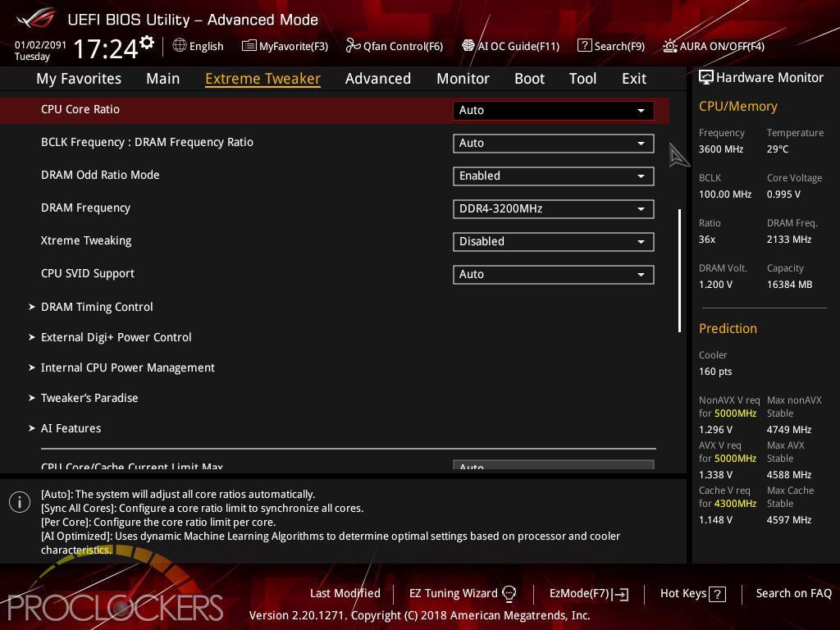Image resolution: width=840 pixels, height=630 pixels.
Task: Click the EzMode exit arrow icon
Action: (x=620, y=594)
